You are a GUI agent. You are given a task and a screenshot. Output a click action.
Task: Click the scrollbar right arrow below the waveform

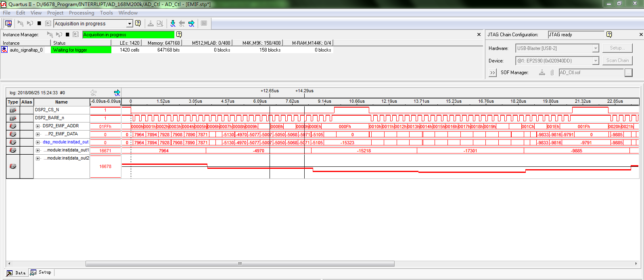click(x=636, y=263)
